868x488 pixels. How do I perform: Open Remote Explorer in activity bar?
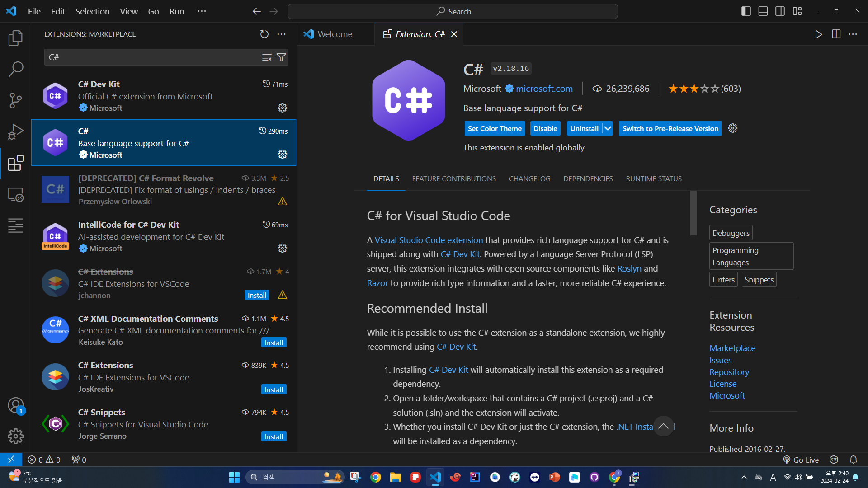pyautogui.click(x=15, y=194)
